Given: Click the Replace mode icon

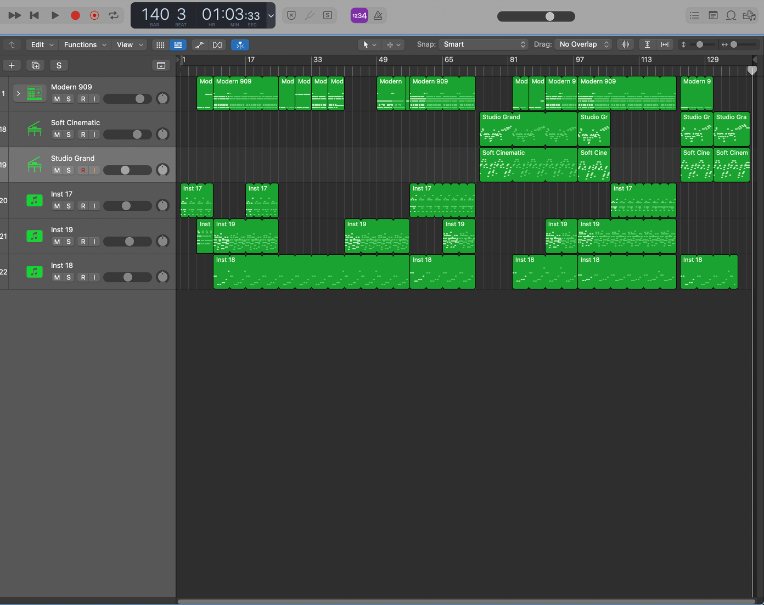Looking at the screenshot, I should coord(291,16).
